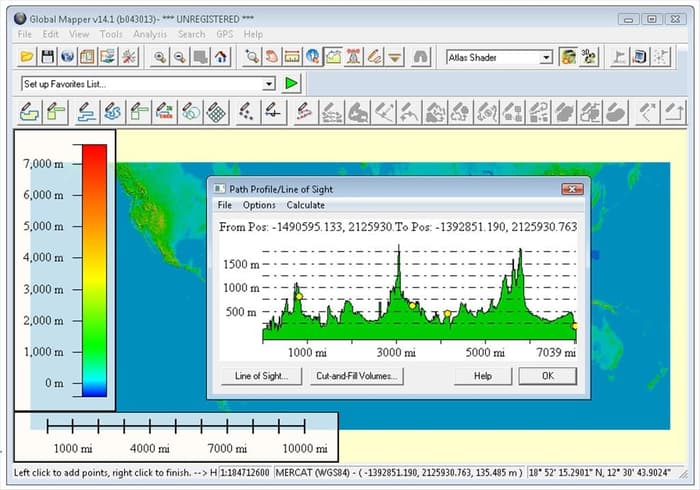Screen dimensions: 700x490
Task: Open the Tools menu in menu bar
Action: point(111,34)
